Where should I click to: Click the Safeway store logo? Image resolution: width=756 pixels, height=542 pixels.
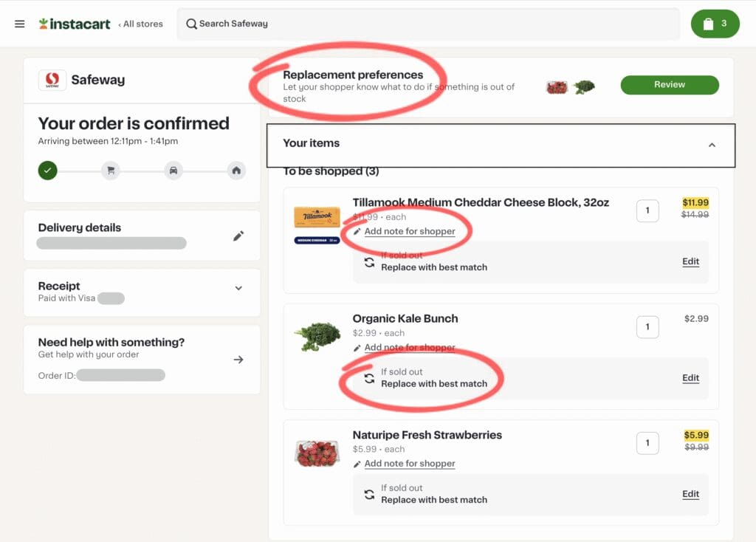52,80
